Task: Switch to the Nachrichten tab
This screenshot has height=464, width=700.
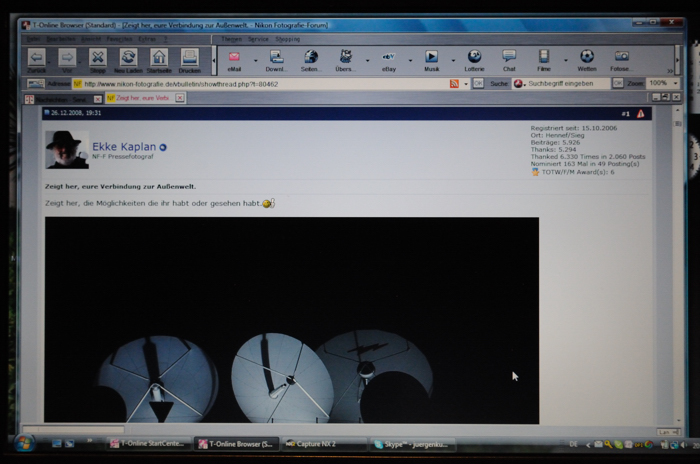Action: (x=61, y=99)
